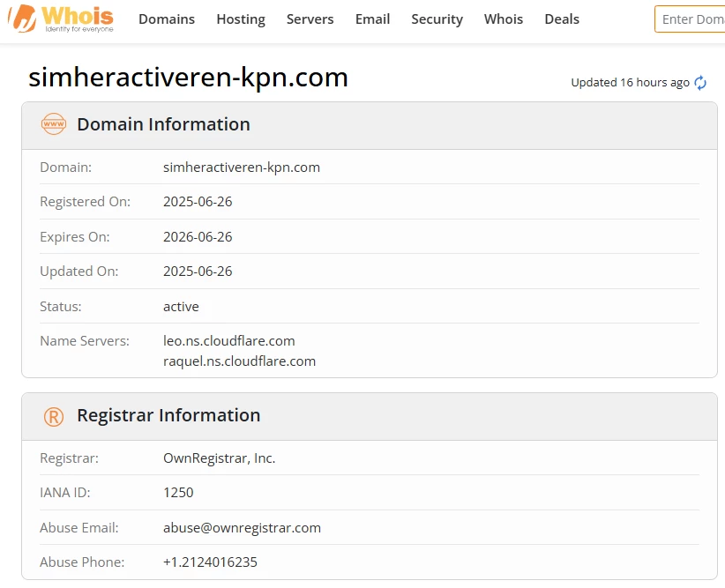Refresh the whois record with the reload icon
Viewport: 725px width, 588px height.
(x=700, y=83)
